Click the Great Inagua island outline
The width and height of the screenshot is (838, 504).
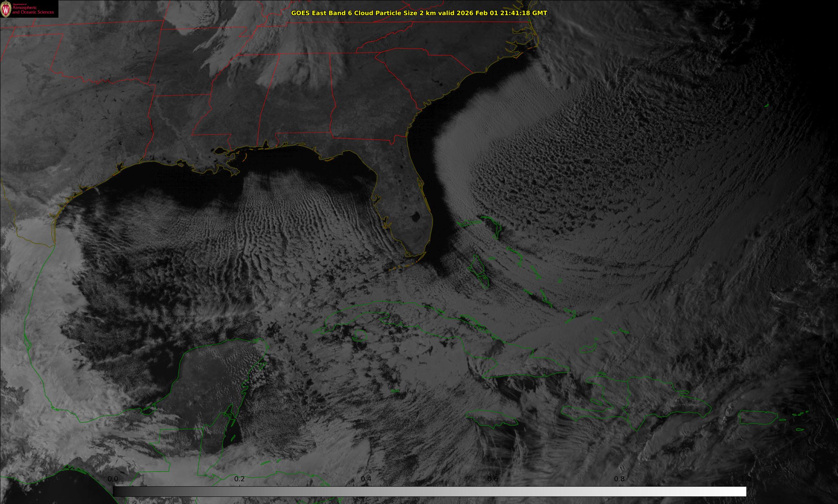pos(588,348)
